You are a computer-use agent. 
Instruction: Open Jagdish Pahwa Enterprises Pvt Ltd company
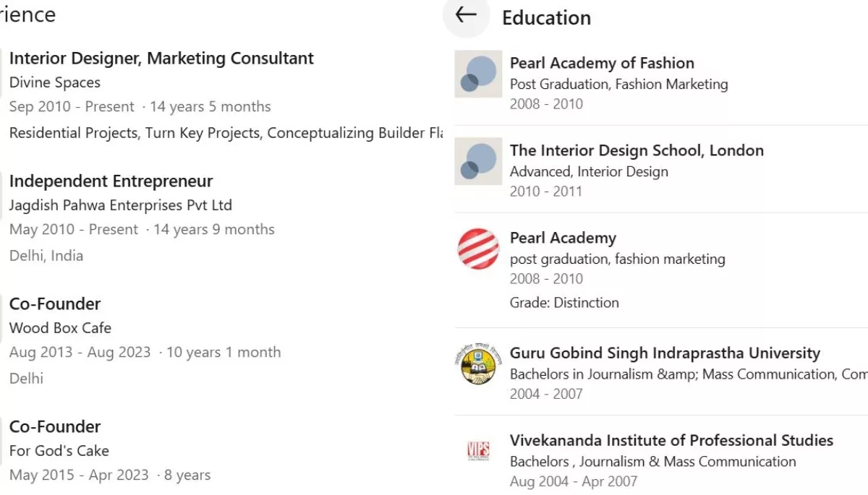(x=121, y=205)
